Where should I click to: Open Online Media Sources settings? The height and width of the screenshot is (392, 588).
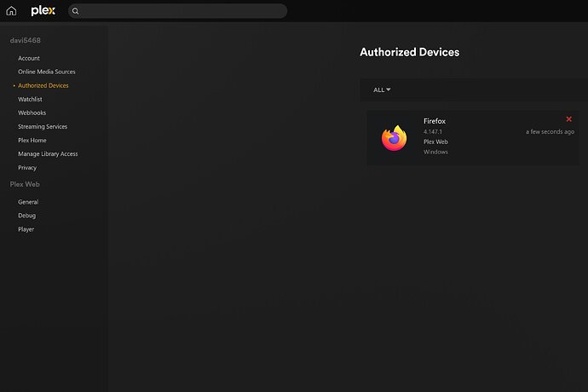[47, 72]
